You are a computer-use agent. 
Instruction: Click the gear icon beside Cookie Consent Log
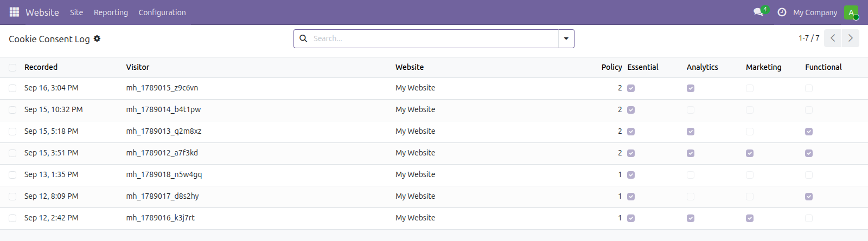tap(97, 38)
